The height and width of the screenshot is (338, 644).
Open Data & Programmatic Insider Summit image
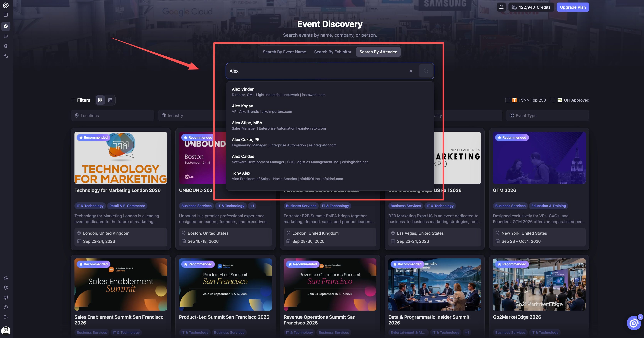tap(434, 284)
